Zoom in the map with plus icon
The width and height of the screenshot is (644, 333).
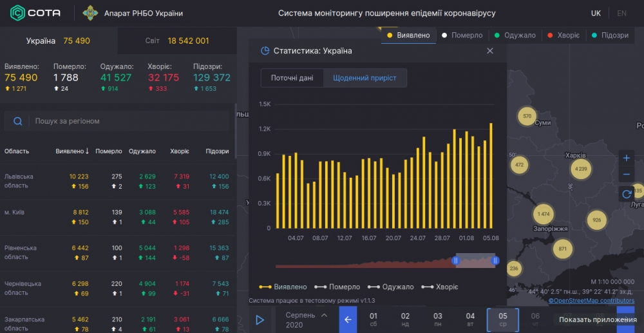pos(627,158)
